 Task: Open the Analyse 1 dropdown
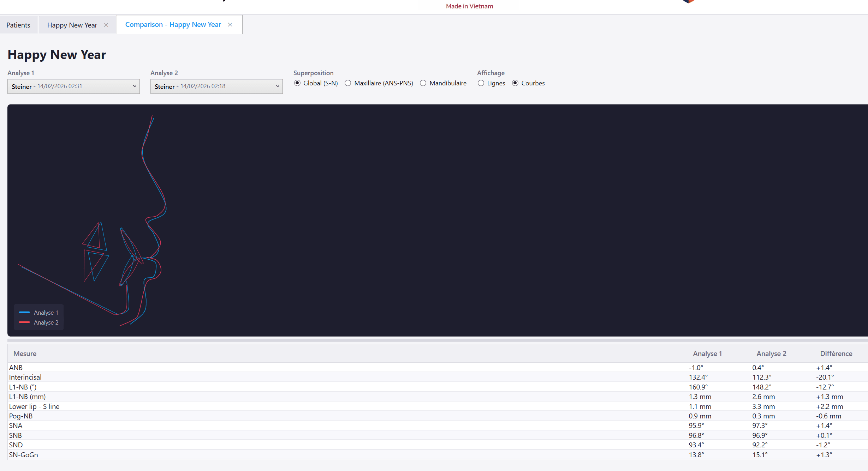73,86
